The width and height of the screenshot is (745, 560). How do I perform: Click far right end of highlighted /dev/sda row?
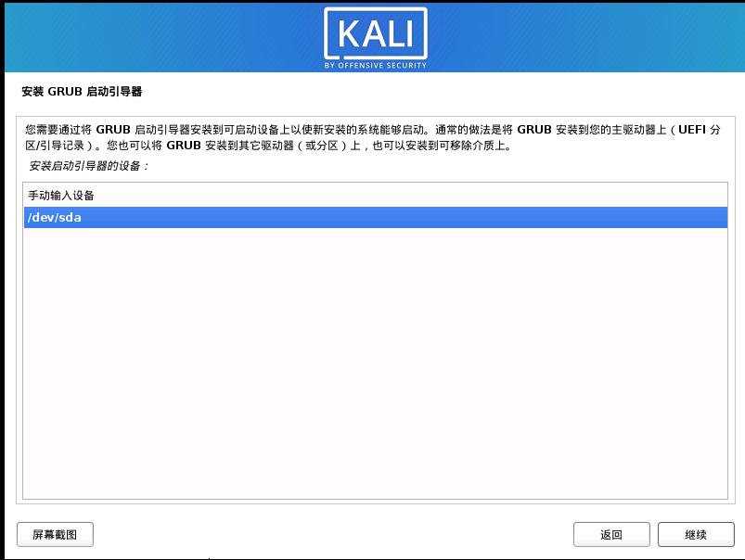point(714,218)
